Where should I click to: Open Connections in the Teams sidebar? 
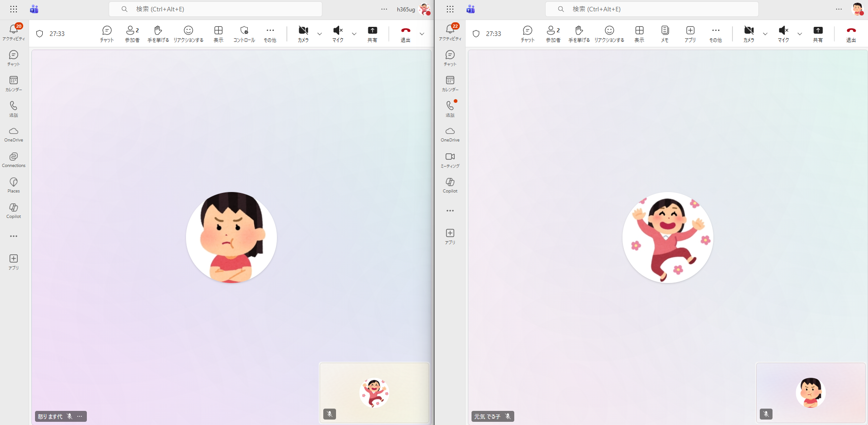click(14, 159)
